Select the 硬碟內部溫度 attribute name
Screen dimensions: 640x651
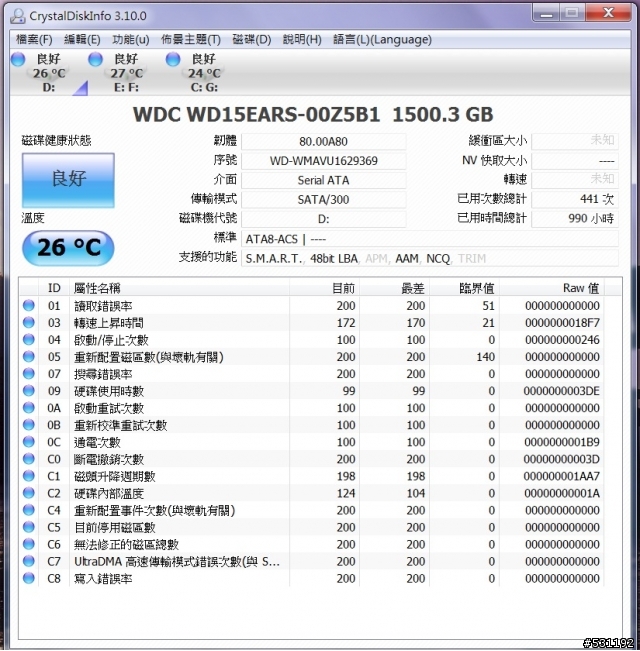[109, 493]
